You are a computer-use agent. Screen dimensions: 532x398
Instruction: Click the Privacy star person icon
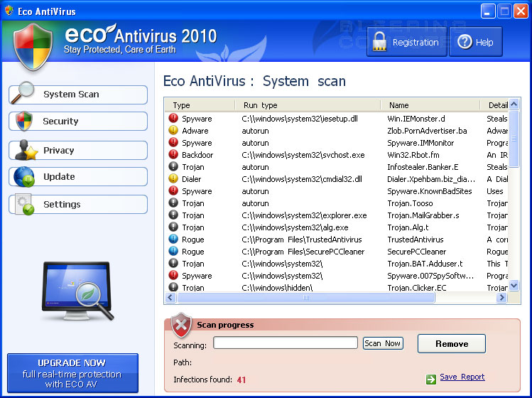tap(25, 150)
